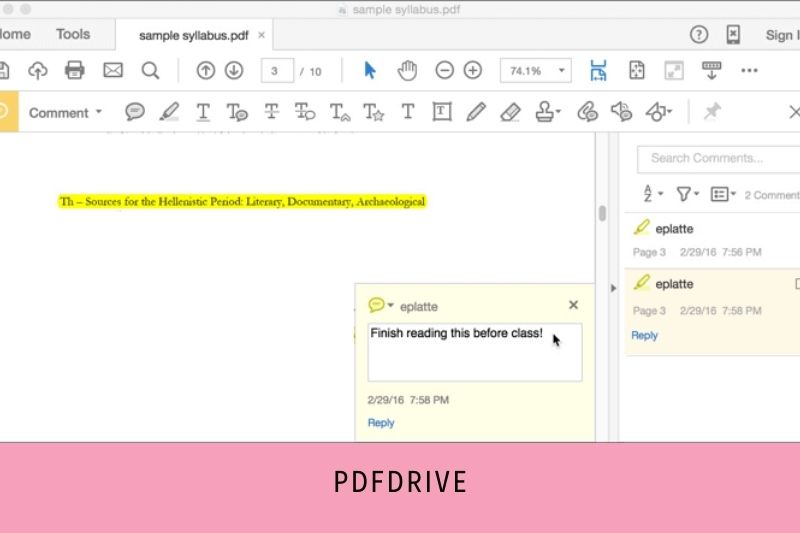Open the Comment dropdown menu
The image size is (800, 533).
65,113
